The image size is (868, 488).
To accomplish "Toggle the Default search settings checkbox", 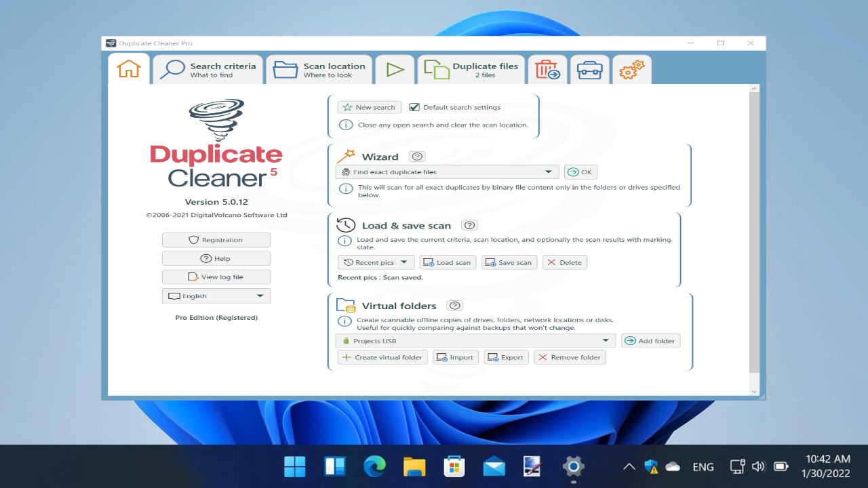I will 414,107.
